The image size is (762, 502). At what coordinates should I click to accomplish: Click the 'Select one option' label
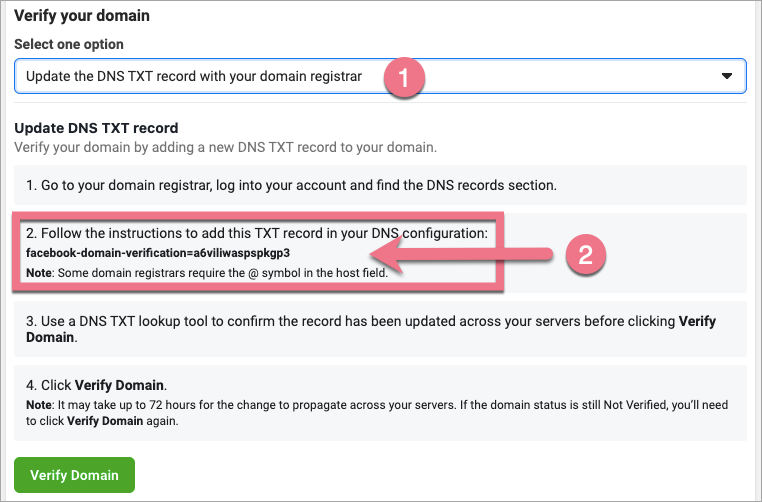[69, 45]
